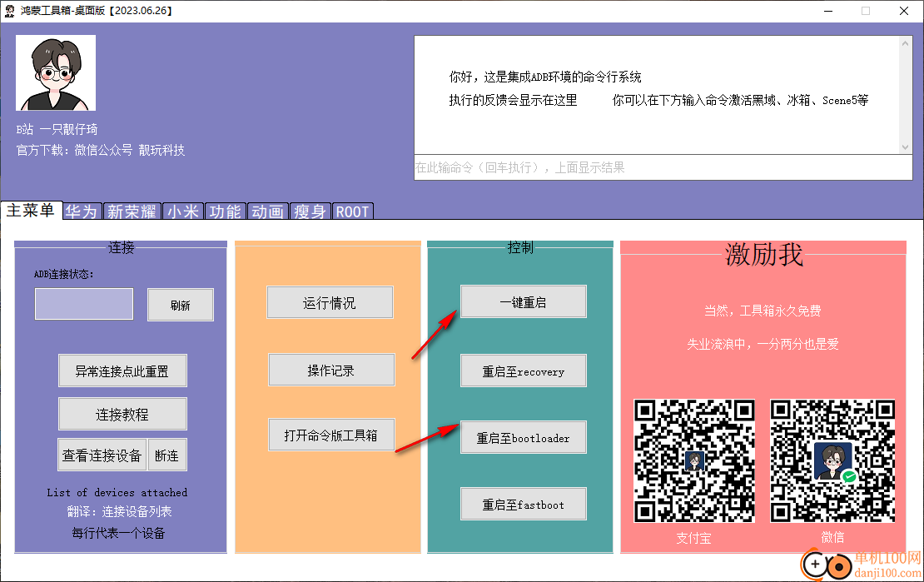Click 查看连接设备 button
The image size is (924, 582).
[102, 455]
